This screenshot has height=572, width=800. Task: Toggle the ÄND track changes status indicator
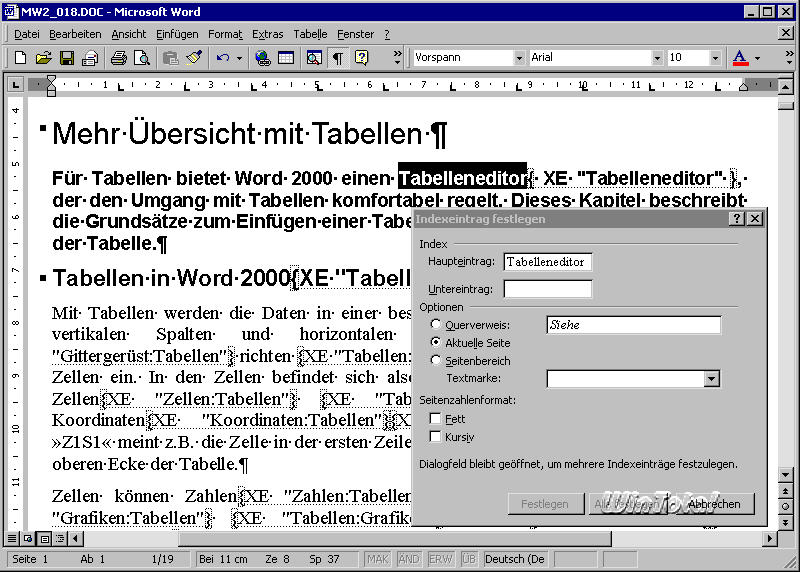click(409, 559)
